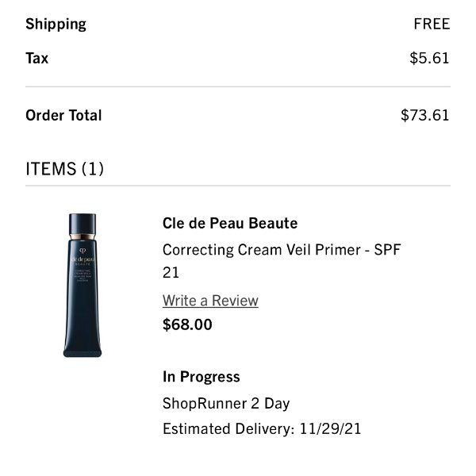Select the Order Total label
Viewport: 476px width, 476px height.
click(63, 115)
